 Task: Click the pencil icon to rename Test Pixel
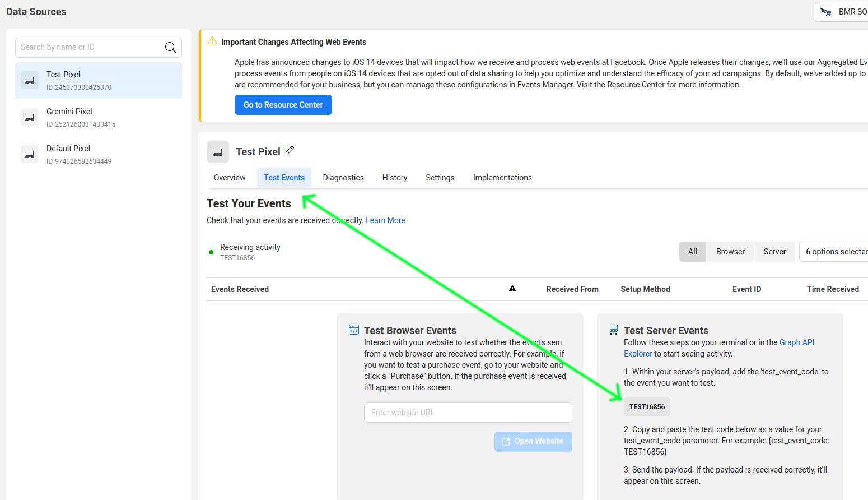(290, 150)
